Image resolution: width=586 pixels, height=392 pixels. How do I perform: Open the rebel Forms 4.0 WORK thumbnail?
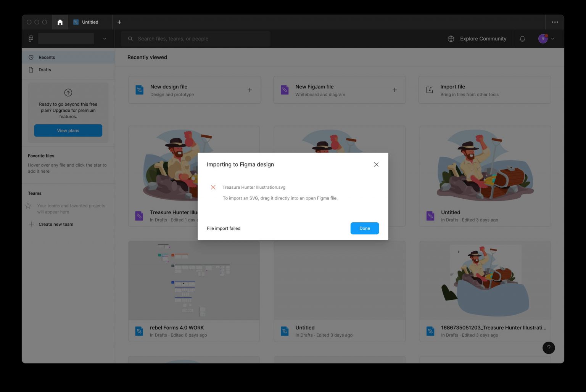[194, 280]
